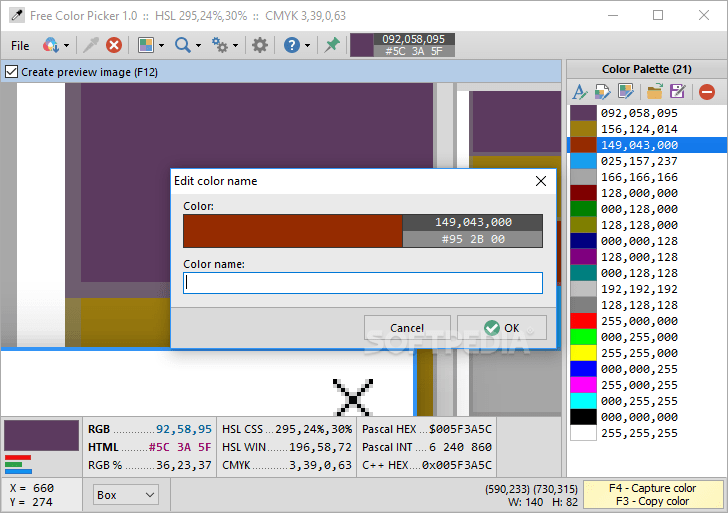The image size is (728, 513).
Task: Click the palette grid edit pencil icon
Action: pyautogui.click(x=625, y=91)
